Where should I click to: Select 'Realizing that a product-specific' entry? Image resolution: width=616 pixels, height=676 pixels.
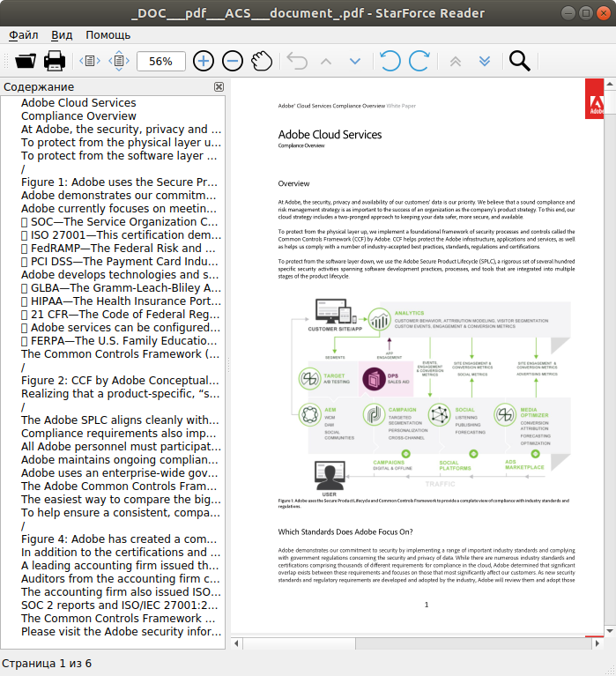120,394
